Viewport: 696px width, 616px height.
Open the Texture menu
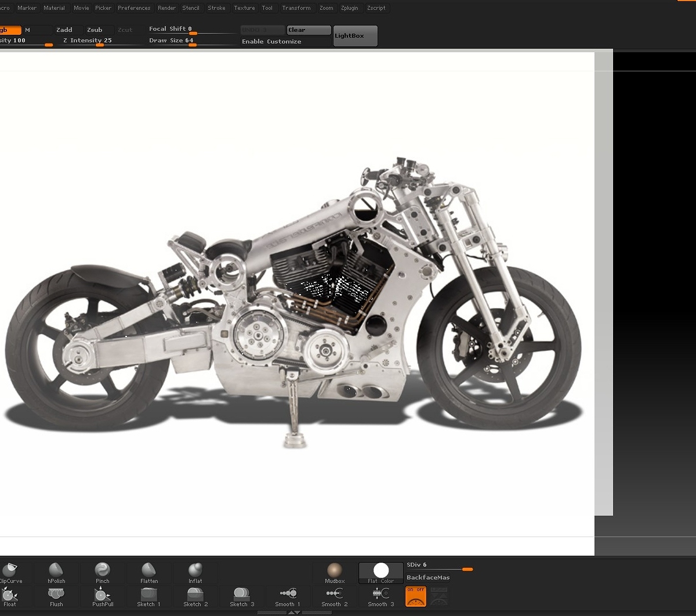244,8
